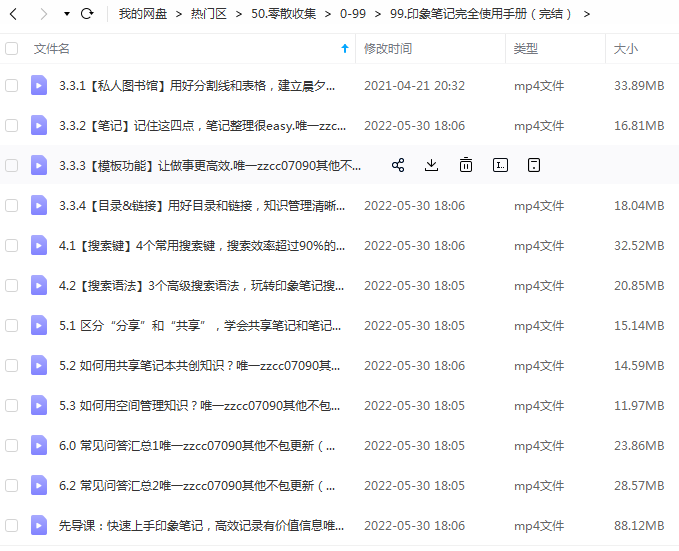Expand the chevron after 50.零散收集 breadcrumb
This screenshot has height=551, width=679.
[328, 14]
